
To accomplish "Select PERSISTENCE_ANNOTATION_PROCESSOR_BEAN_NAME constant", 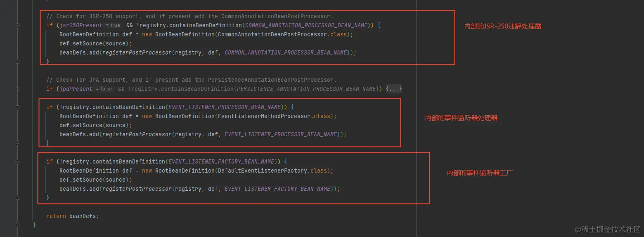I will coord(307,89).
